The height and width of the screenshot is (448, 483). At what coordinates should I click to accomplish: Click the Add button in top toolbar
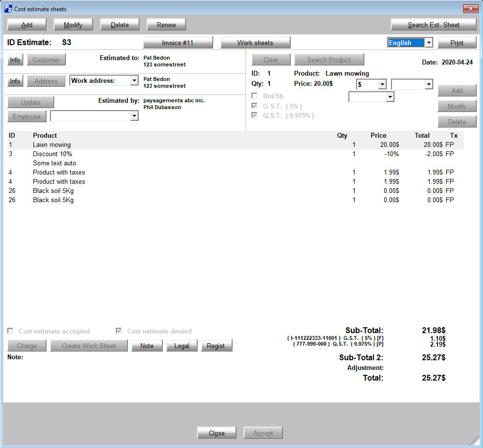[x=27, y=25]
